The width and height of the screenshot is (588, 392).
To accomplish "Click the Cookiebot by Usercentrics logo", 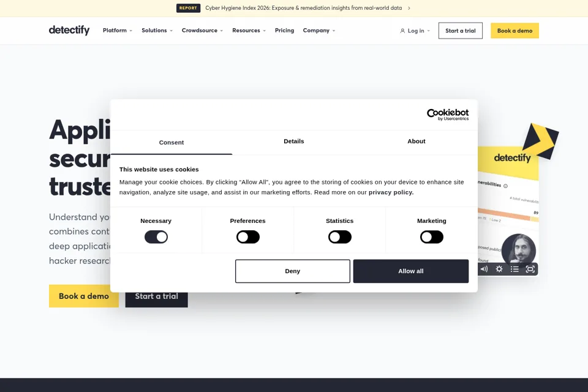I will [448, 115].
